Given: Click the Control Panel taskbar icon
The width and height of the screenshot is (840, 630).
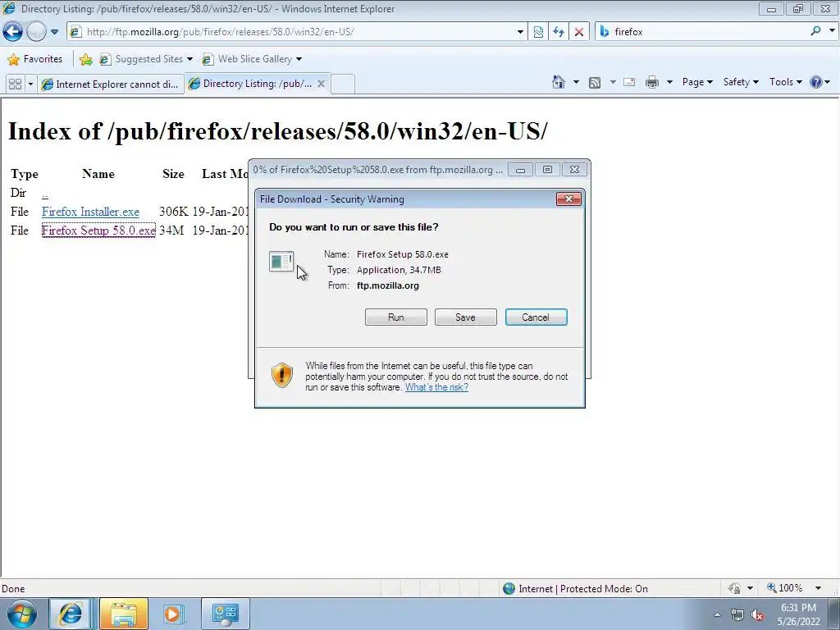Looking at the screenshot, I should pos(225,614).
